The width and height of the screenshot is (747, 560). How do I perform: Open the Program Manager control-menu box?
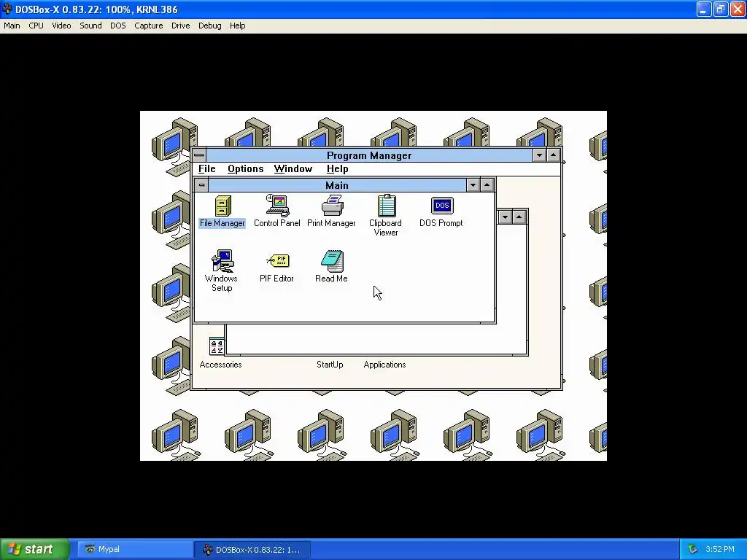pyautogui.click(x=199, y=155)
